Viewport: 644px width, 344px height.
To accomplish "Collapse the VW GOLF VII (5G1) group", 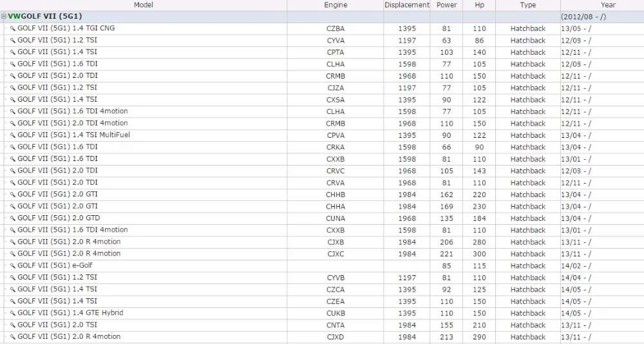I will pos(4,17).
